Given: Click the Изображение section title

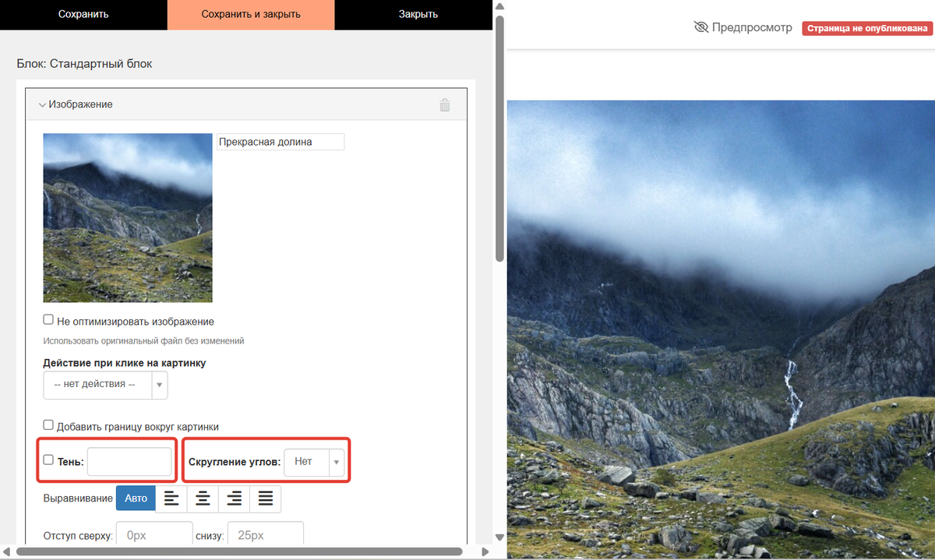Looking at the screenshot, I should click(x=80, y=104).
